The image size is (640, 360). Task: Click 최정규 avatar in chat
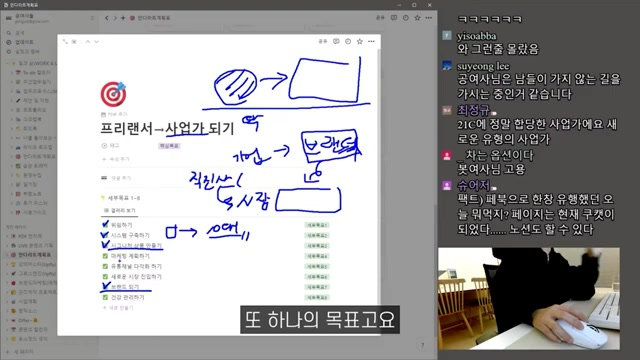point(447,110)
